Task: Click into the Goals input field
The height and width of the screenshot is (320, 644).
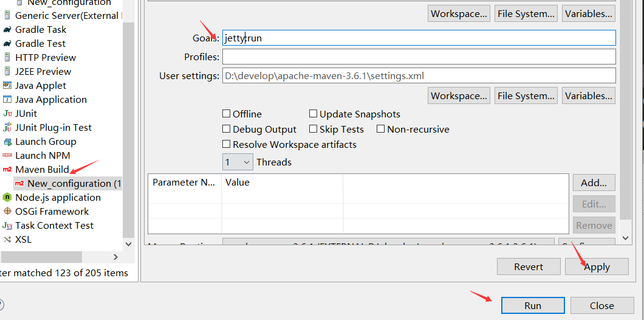Action: [419, 38]
